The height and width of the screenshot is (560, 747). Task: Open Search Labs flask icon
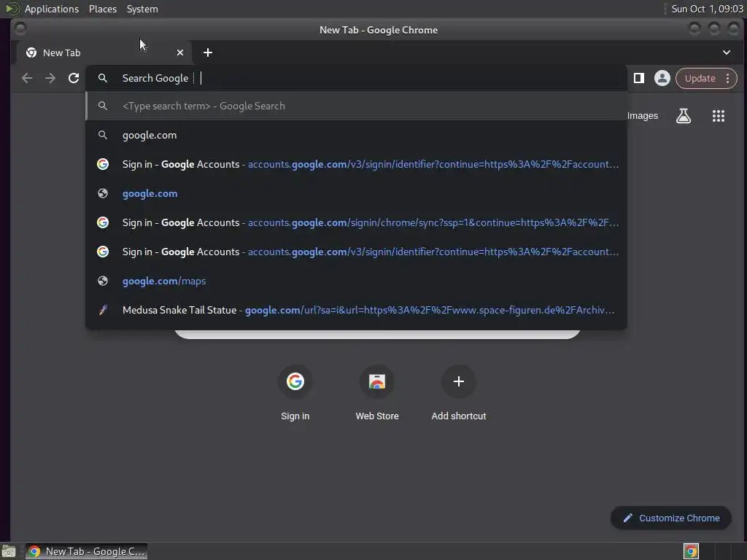click(x=683, y=116)
